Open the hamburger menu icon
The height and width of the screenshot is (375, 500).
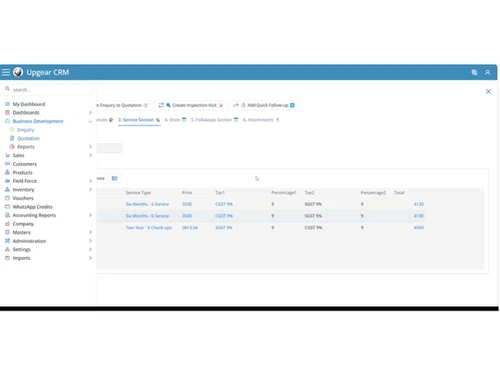[6, 72]
